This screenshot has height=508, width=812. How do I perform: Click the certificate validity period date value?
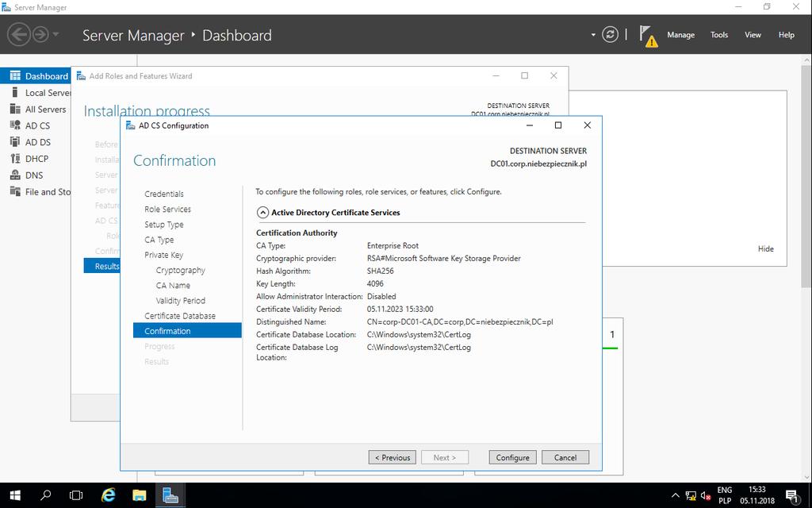(400, 309)
